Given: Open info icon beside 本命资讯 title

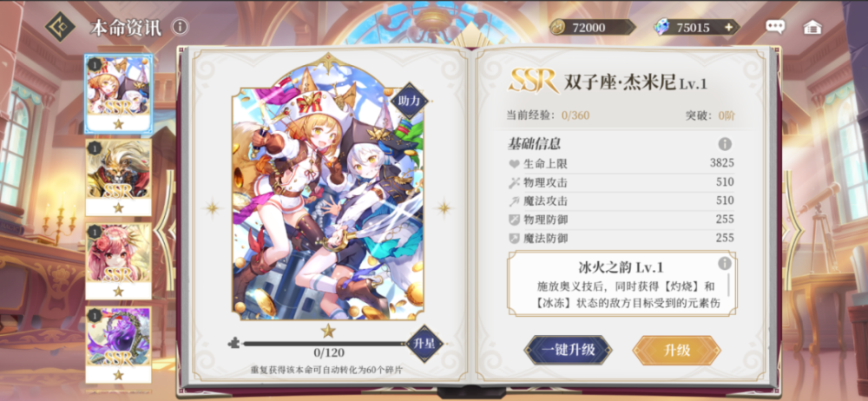Looking at the screenshot, I should pyautogui.click(x=180, y=26).
